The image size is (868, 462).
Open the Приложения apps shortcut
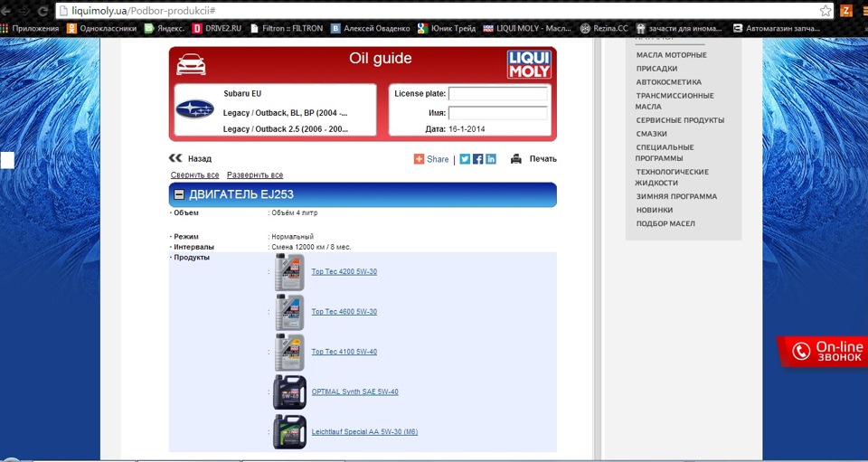pos(30,28)
